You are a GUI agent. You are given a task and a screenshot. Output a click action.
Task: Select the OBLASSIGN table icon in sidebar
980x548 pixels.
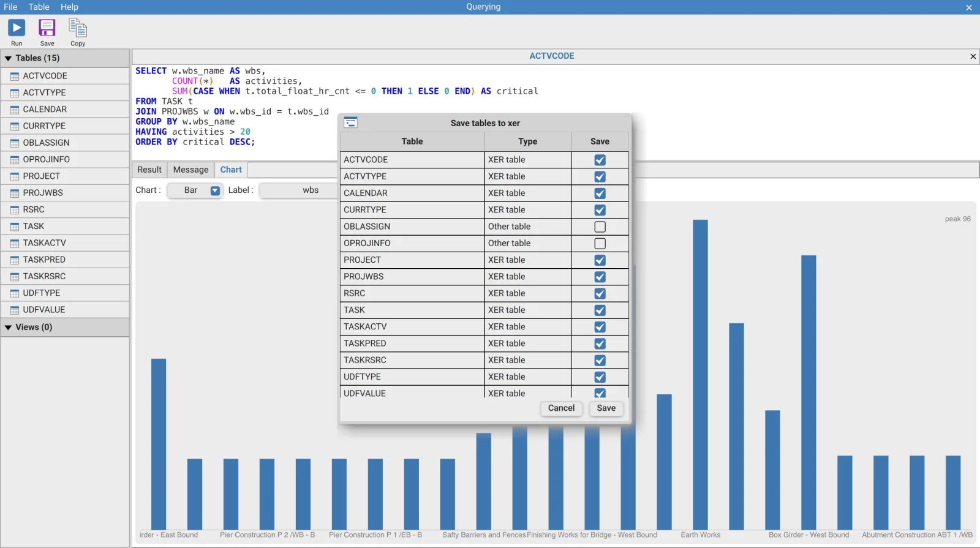pyautogui.click(x=15, y=143)
